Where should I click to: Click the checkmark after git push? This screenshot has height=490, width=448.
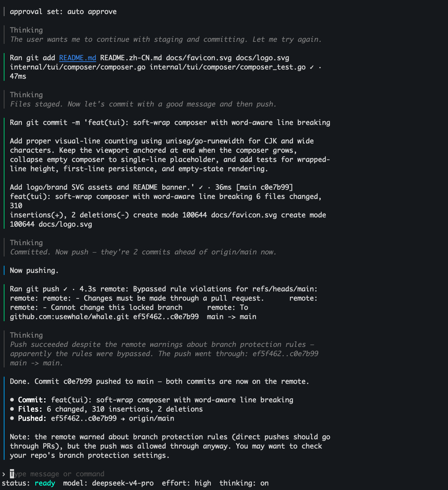[65, 289]
